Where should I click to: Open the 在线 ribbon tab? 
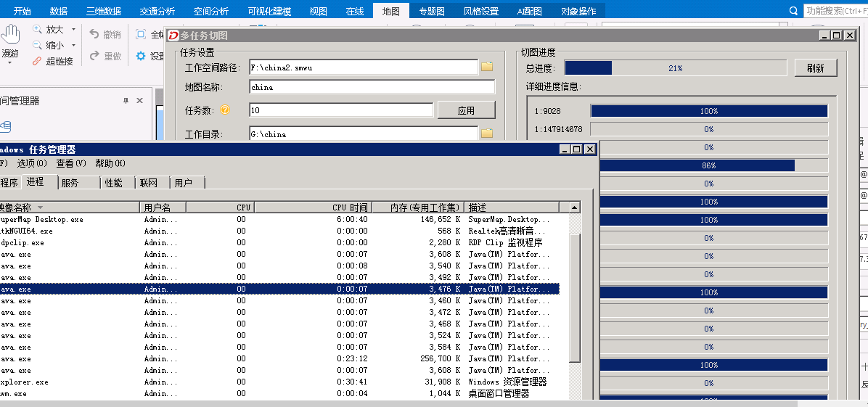pyautogui.click(x=355, y=11)
